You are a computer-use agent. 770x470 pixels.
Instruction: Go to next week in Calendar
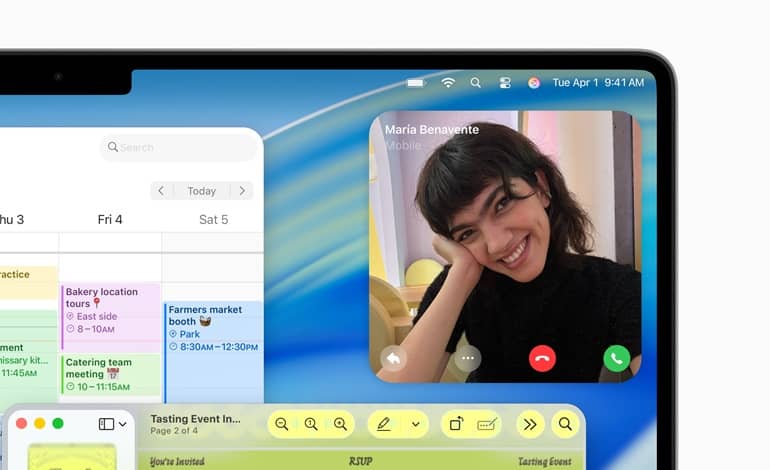(x=242, y=191)
